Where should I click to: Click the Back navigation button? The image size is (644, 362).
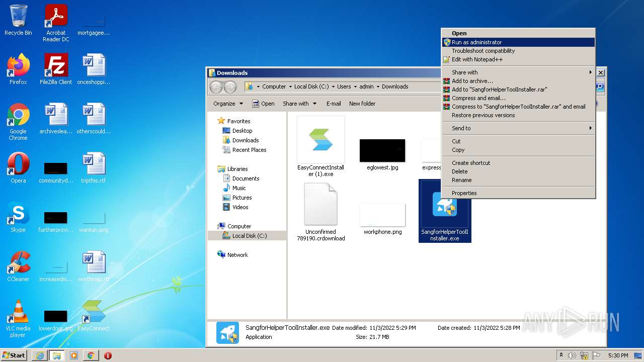(216, 87)
